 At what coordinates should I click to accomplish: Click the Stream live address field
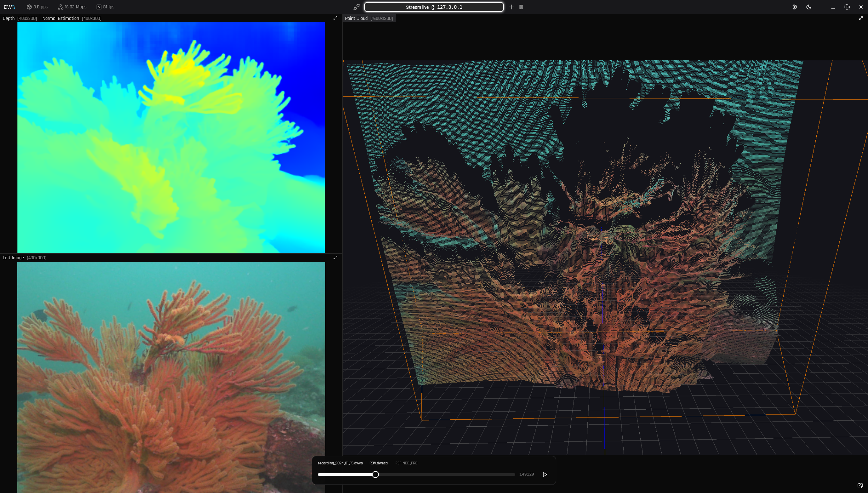tap(434, 7)
